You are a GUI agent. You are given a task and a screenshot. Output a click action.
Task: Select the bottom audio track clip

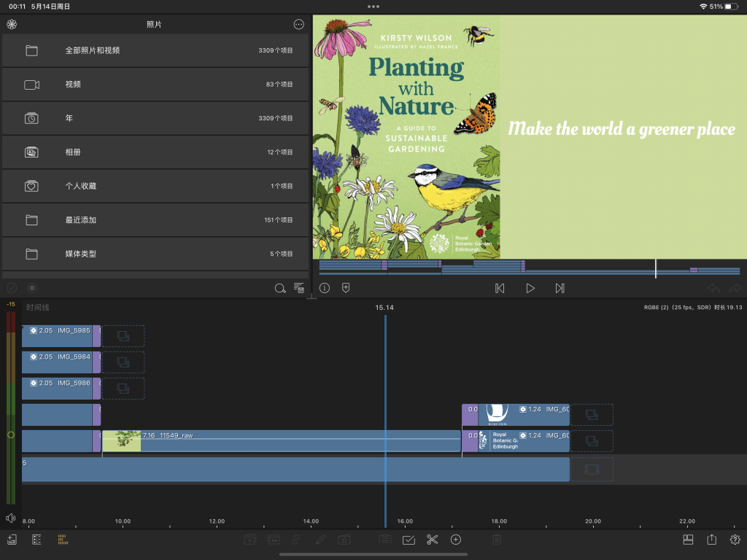click(x=295, y=470)
